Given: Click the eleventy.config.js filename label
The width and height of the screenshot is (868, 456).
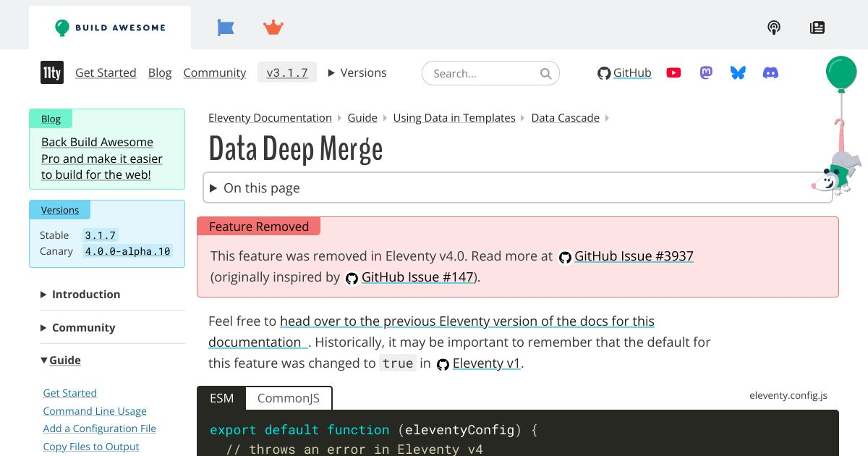Looking at the screenshot, I should tap(788, 395).
